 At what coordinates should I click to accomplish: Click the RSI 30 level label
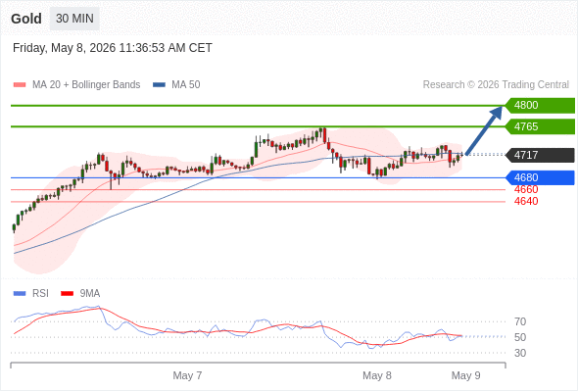click(520, 353)
